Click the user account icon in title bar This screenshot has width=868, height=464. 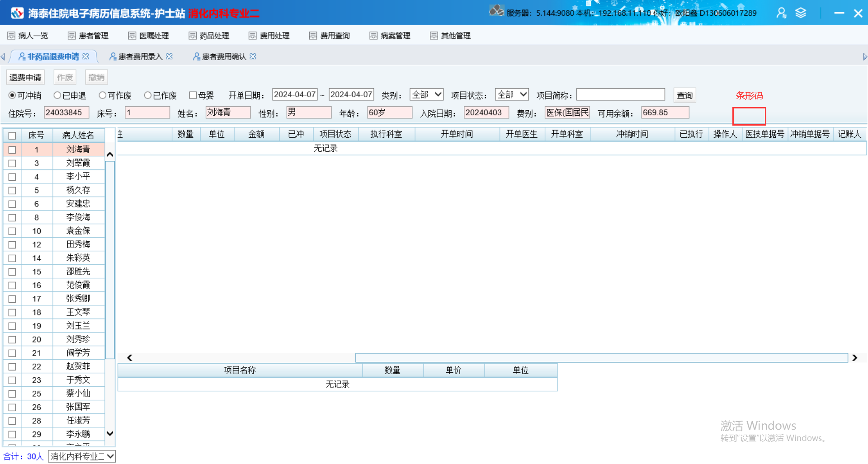781,13
